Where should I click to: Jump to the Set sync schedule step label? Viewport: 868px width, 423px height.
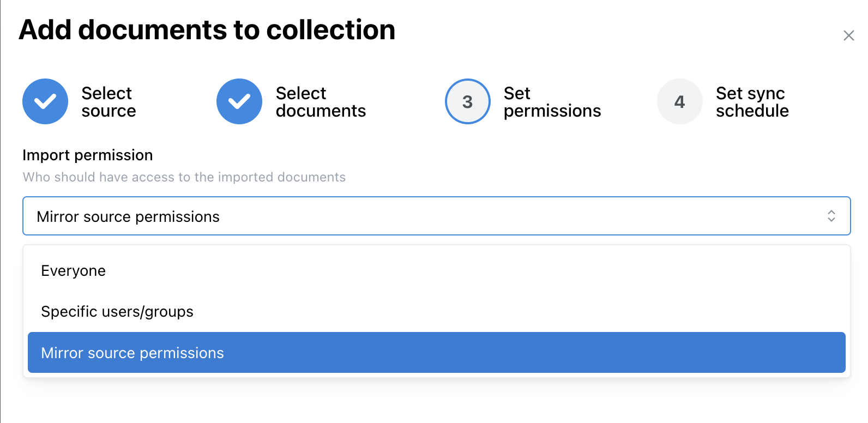click(752, 102)
